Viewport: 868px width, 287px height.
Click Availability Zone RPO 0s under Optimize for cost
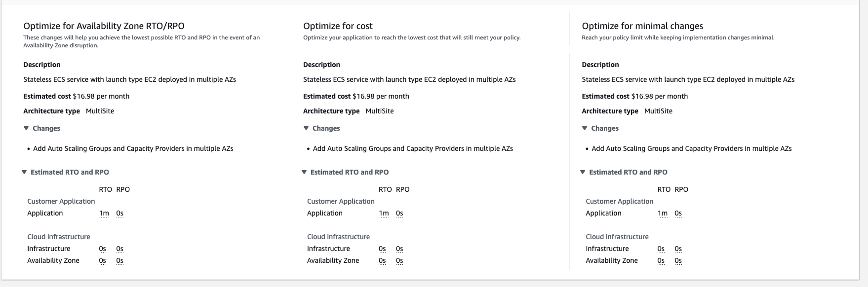399,260
